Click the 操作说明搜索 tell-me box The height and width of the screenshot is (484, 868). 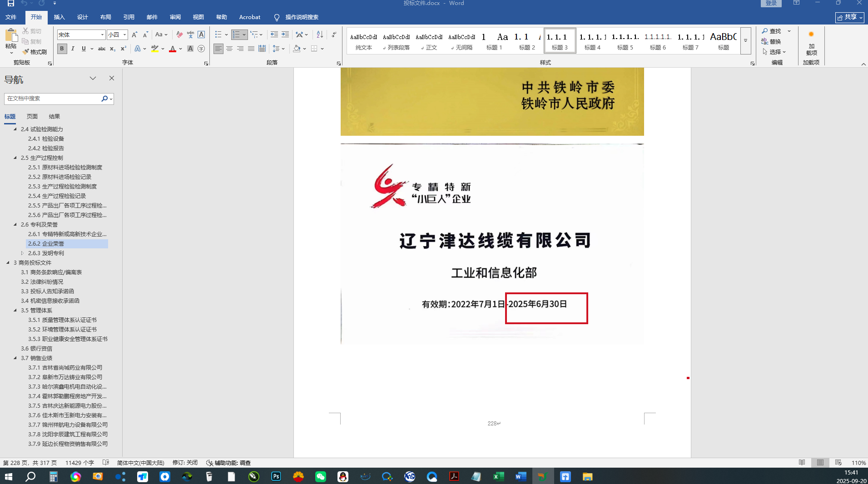pos(302,17)
